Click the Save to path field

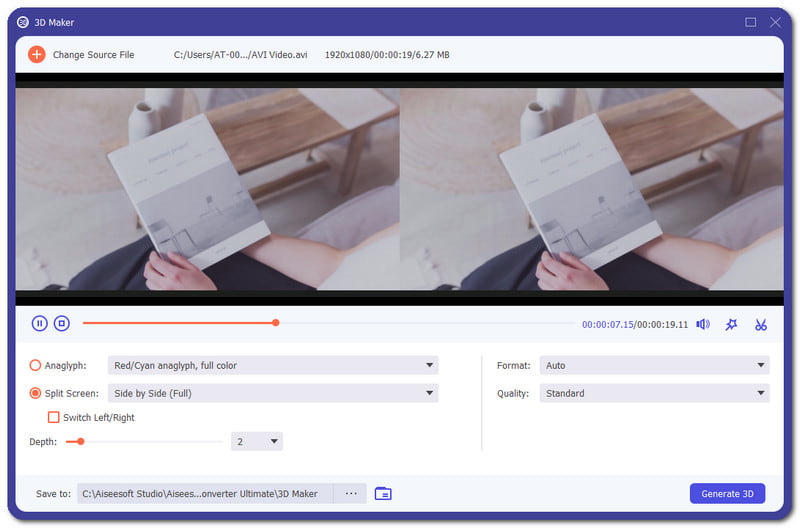tap(205, 493)
